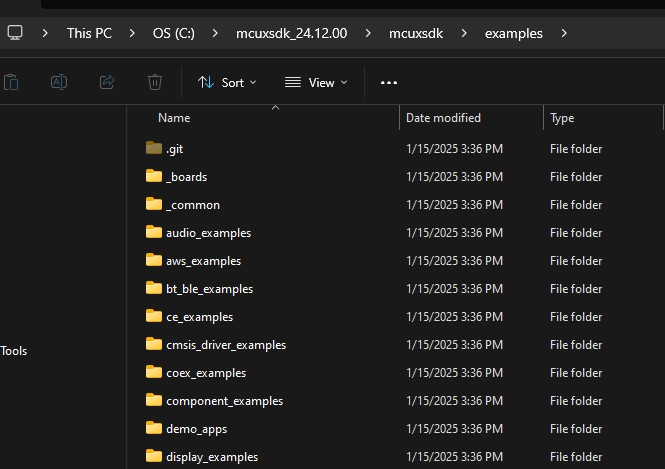Image resolution: width=665 pixels, height=469 pixels.
Task: Click File folder type of coex_examples row
Action: pyautogui.click(x=576, y=373)
